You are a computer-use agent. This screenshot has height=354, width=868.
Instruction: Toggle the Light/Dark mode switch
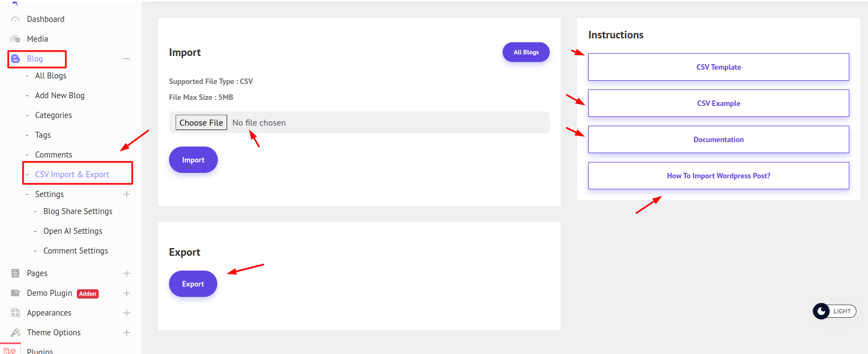pyautogui.click(x=834, y=311)
